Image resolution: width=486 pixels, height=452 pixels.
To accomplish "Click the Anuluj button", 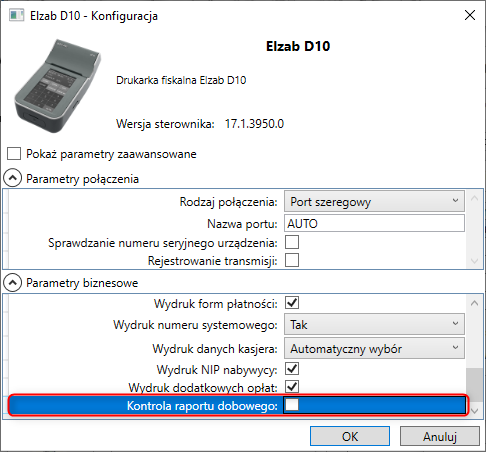I will (440, 436).
